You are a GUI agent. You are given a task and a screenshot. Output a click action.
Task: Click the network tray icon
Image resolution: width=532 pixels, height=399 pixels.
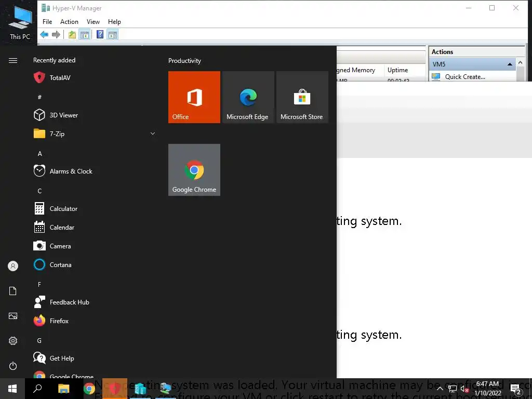(x=453, y=389)
